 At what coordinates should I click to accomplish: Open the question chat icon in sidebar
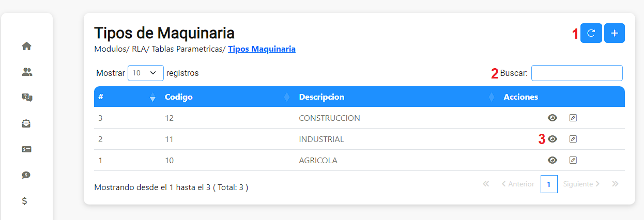click(27, 98)
